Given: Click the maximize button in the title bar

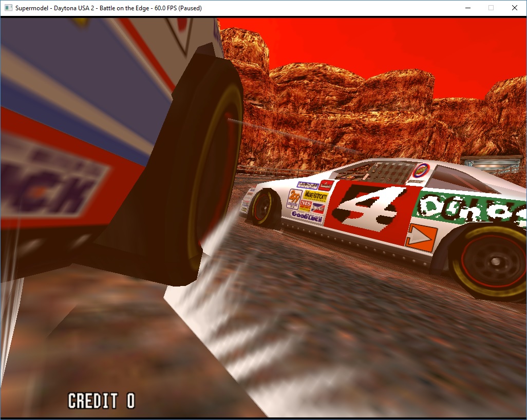Looking at the screenshot, I should [491, 8].
